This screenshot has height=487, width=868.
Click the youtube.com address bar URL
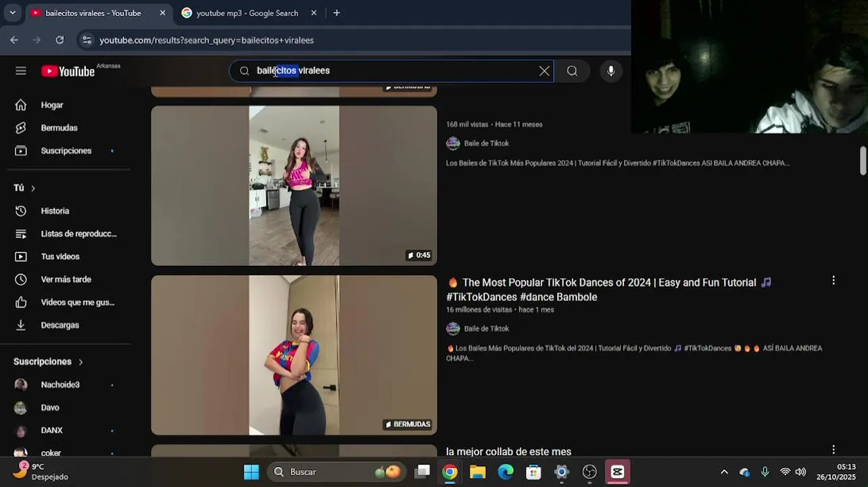(206, 40)
